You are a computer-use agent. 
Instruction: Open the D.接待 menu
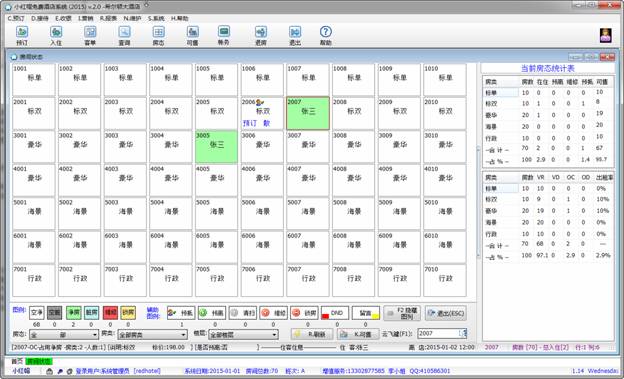(x=40, y=19)
